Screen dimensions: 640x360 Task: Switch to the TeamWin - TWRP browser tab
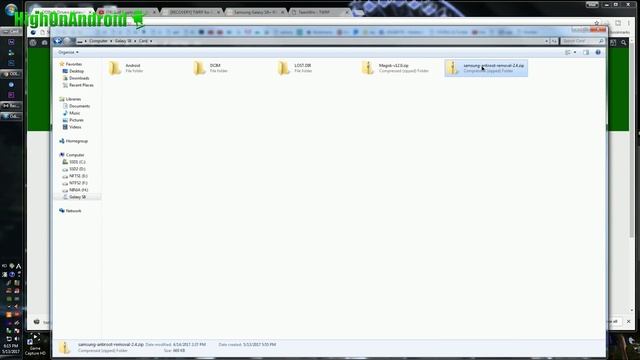[x=319, y=12]
